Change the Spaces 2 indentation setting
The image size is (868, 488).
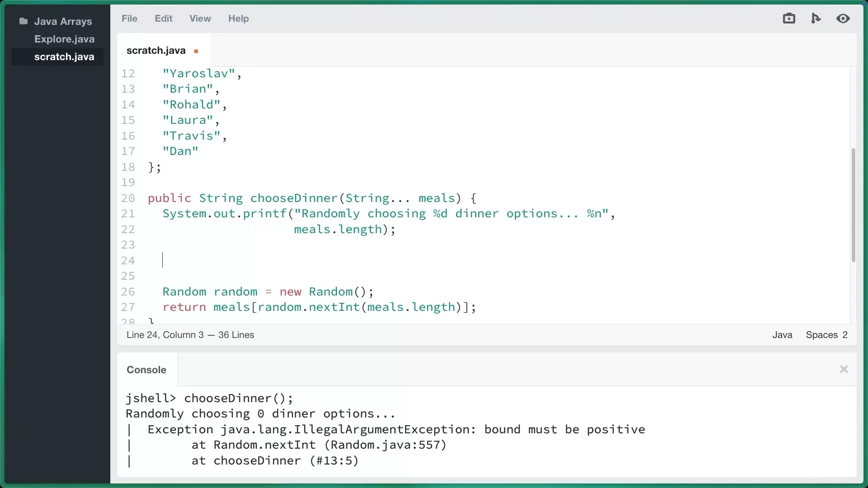click(826, 335)
